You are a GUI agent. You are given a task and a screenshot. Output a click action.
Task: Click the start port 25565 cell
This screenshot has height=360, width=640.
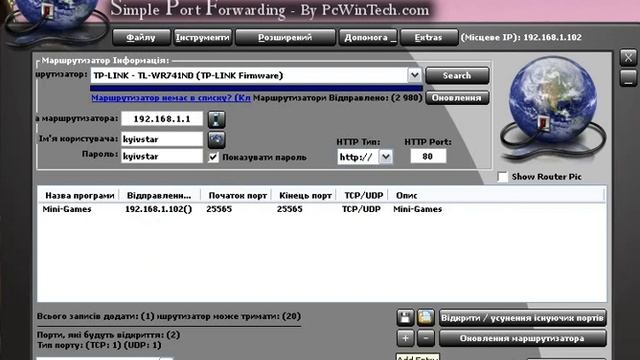(219, 209)
